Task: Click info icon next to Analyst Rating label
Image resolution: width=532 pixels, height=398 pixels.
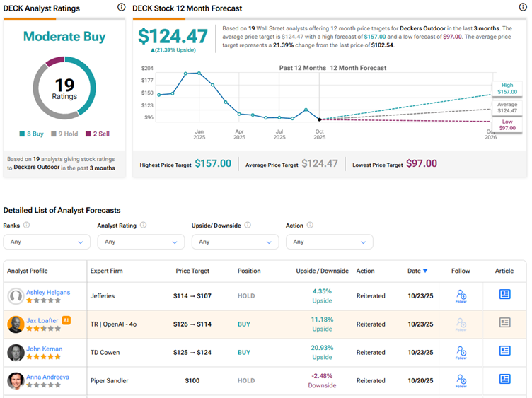Action: pyautogui.click(x=144, y=226)
